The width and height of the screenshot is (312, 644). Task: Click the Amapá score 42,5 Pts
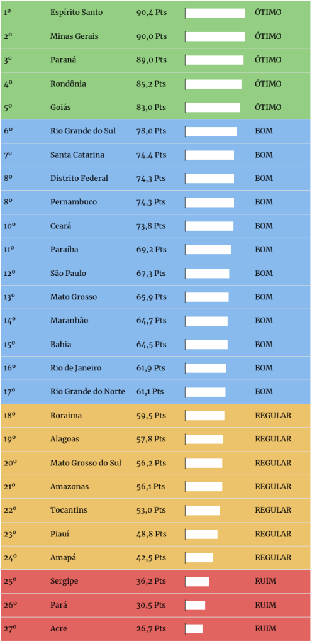[x=151, y=558]
